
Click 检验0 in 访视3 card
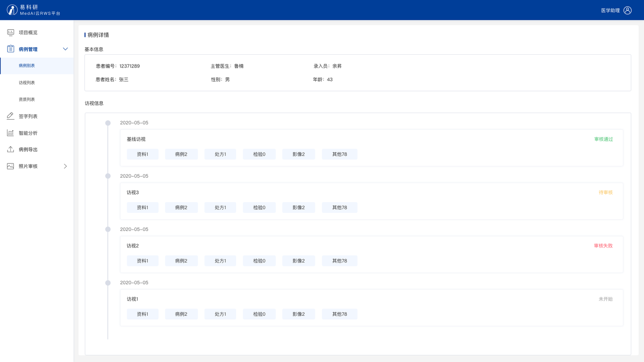pyautogui.click(x=259, y=207)
